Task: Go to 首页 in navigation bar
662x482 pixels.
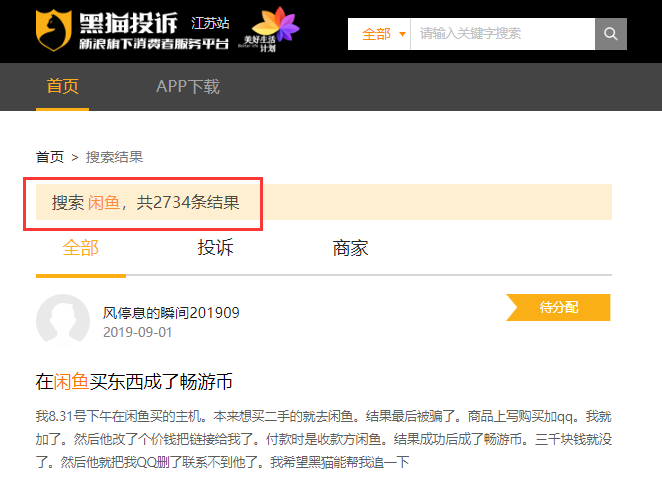Action: point(62,87)
